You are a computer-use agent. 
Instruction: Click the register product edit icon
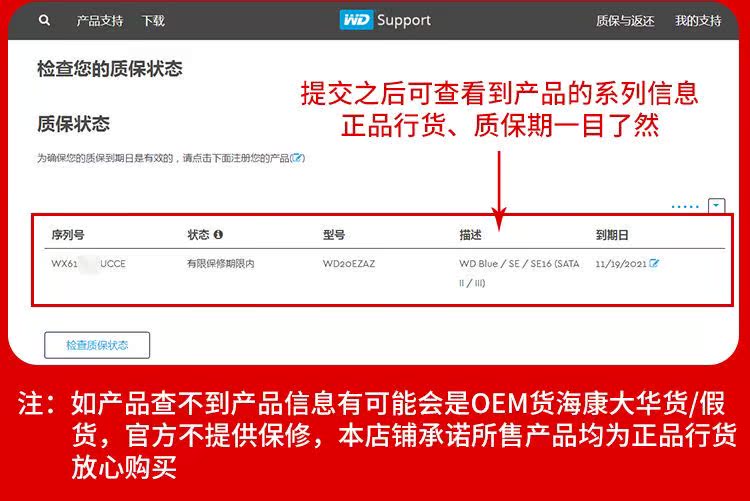click(298, 157)
